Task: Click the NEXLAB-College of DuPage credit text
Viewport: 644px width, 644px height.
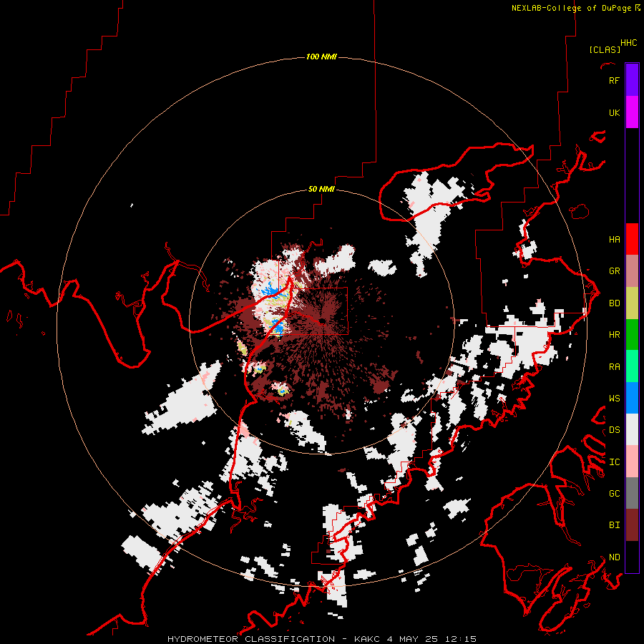Action: 571,8
